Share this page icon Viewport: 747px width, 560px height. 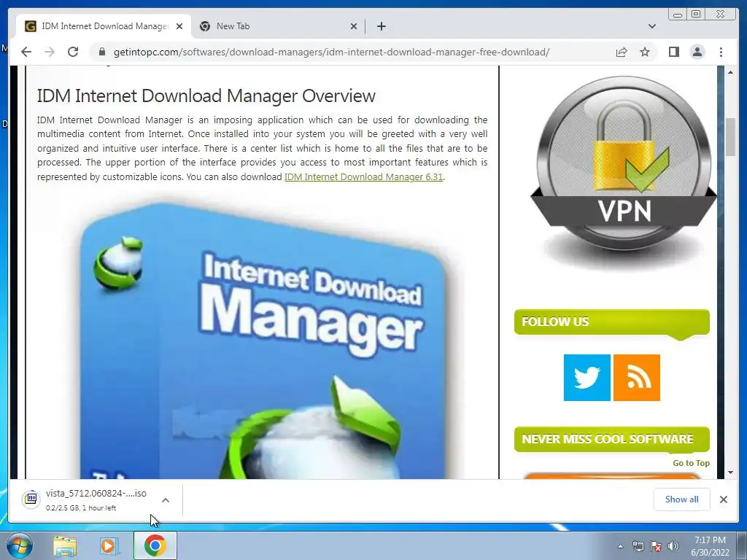point(622,52)
